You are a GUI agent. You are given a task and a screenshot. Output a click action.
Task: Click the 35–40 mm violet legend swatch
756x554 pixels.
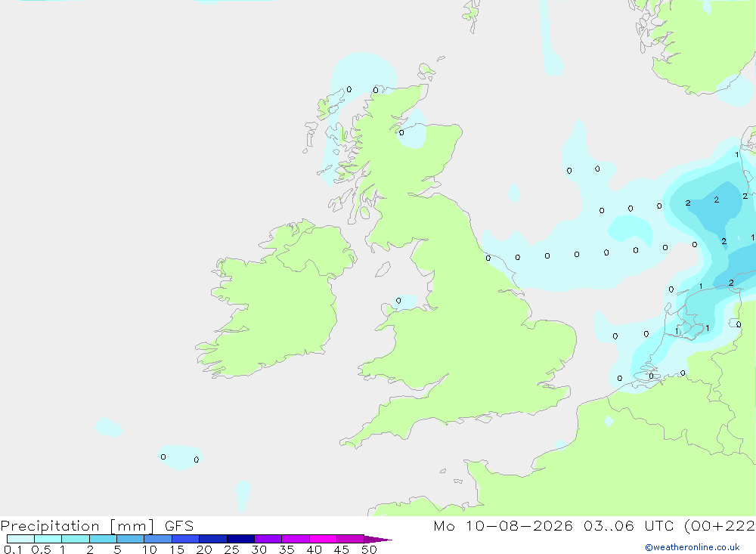point(296,539)
